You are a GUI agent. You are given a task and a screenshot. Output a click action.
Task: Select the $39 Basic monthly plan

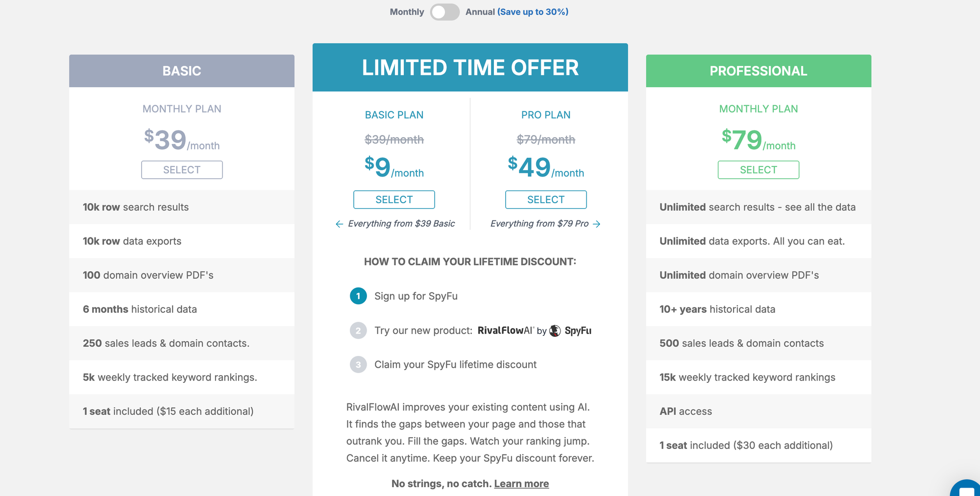(x=182, y=170)
